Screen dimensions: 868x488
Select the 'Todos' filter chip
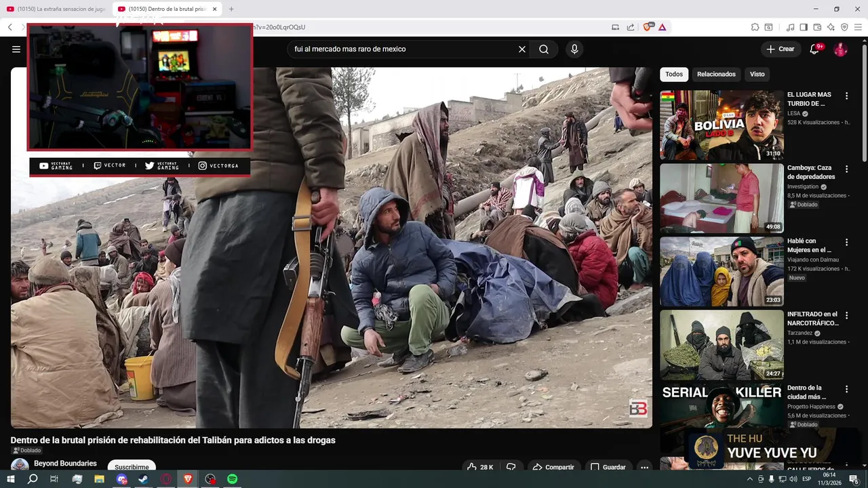(674, 74)
